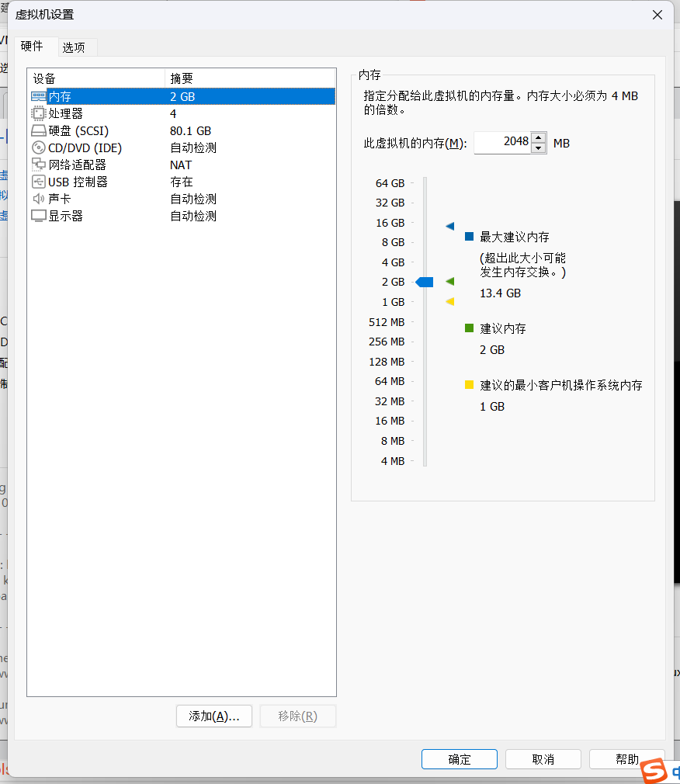Click the green recommended memory triangle marker
This screenshot has width=680, height=784.
tap(449, 281)
